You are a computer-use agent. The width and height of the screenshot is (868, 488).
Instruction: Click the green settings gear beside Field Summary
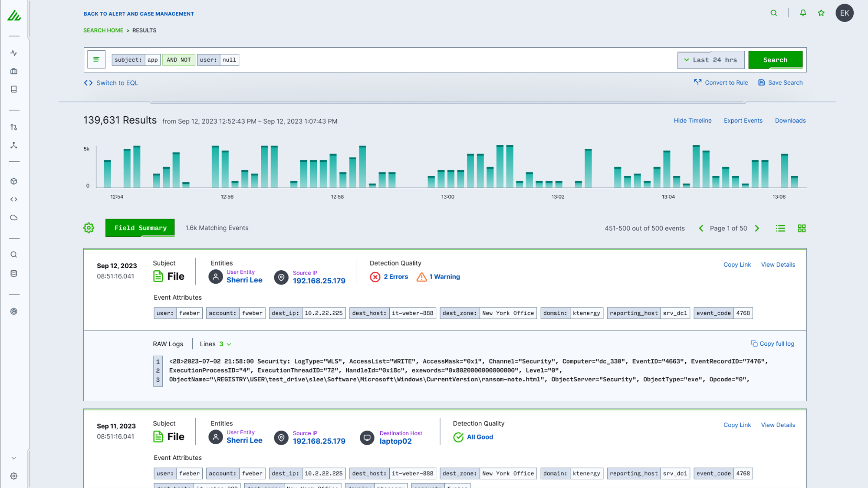coord(89,228)
